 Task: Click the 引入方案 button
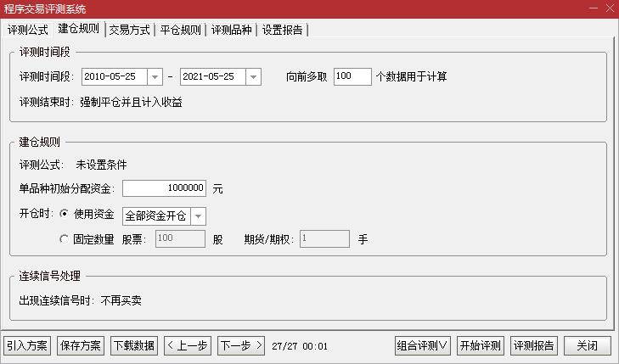(27, 346)
